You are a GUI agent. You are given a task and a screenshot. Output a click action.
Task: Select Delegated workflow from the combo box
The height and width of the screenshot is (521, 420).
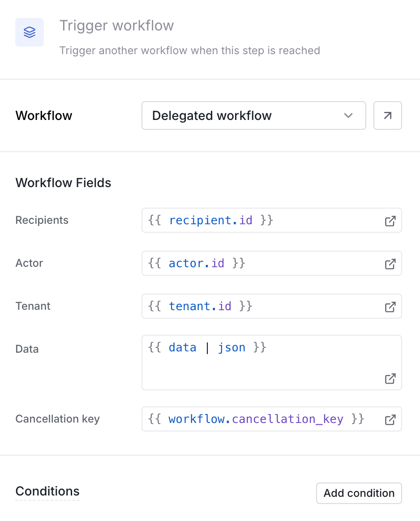coord(254,115)
